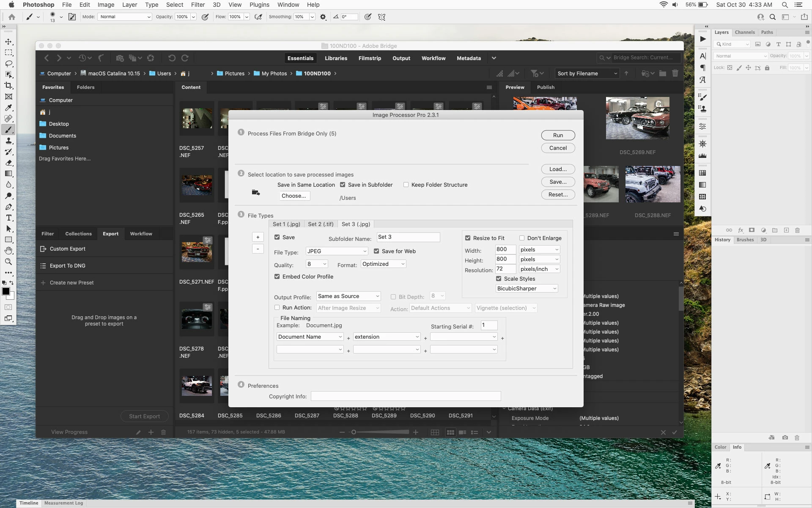Click Bridge delete trash icon in path bar
The width and height of the screenshot is (812, 508).
pos(675,73)
